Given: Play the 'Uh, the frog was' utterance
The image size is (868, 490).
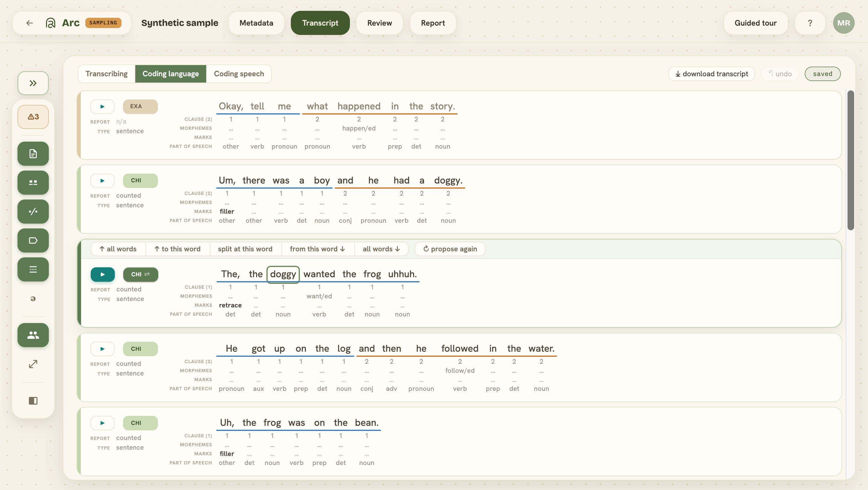Looking at the screenshot, I should point(102,423).
